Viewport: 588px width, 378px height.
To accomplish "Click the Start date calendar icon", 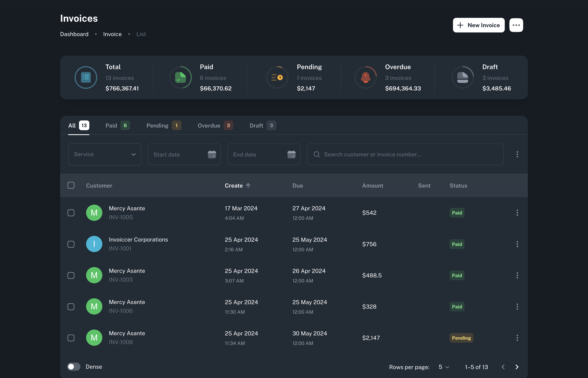I will pyautogui.click(x=212, y=154).
